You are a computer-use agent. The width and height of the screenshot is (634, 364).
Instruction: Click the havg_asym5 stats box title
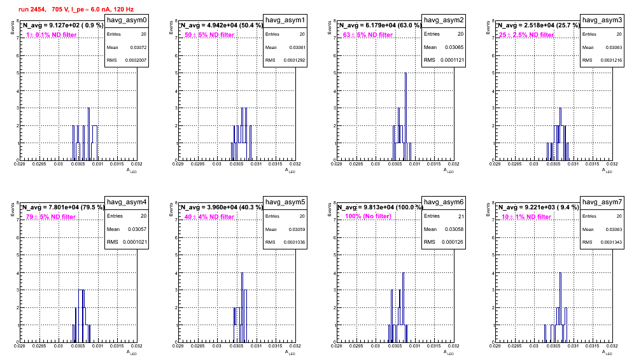[x=285, y=202]
